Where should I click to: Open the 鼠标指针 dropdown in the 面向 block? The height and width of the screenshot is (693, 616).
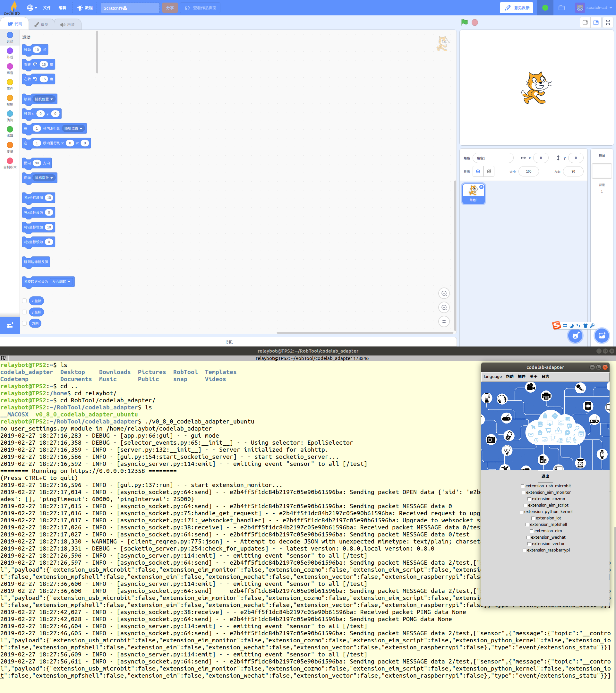pos(44,178)
